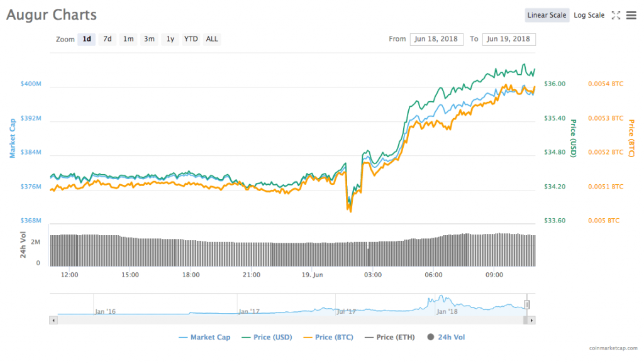644x364 pixels.
Task: Click the Augur Charts heading
Action: (52, 14)
